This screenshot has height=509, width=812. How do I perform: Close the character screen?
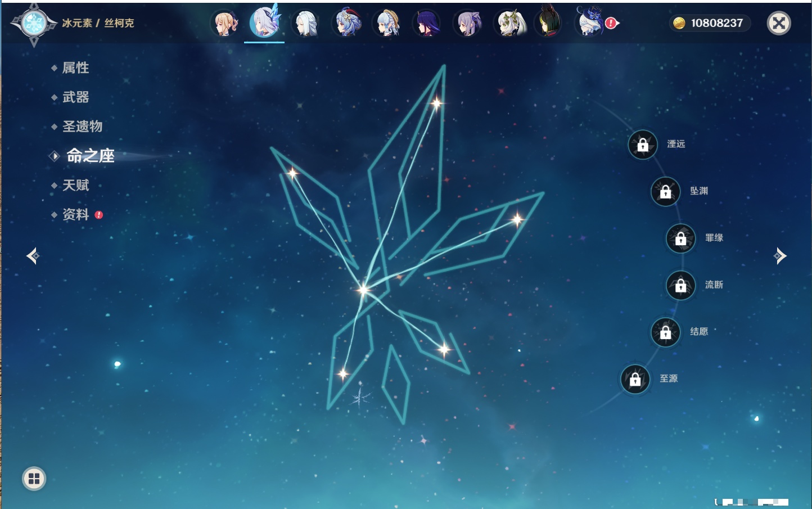pos(779,23)
